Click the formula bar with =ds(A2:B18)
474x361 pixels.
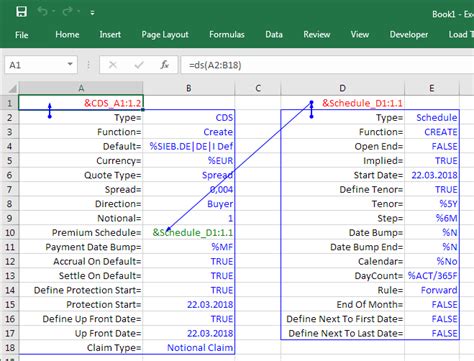pyautogui.click(x=327, y=65)
